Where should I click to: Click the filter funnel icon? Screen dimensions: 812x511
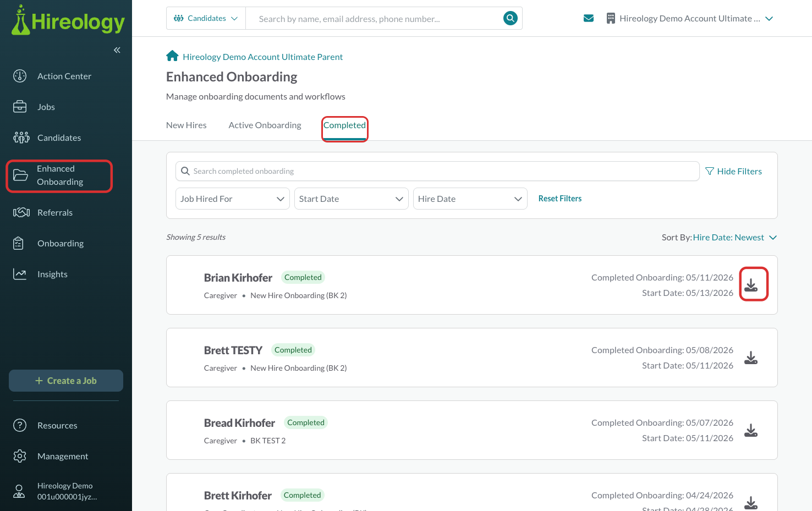(x=710, y=171)
